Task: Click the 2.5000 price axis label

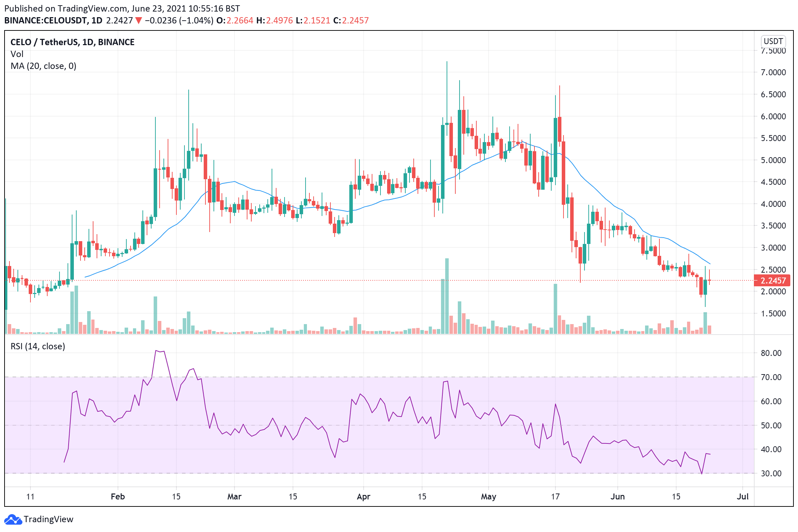Action: (x=773, y=270)
